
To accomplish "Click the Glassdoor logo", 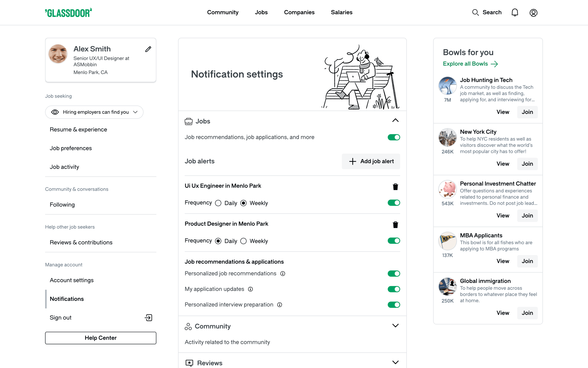I will [x=68, y=13].
